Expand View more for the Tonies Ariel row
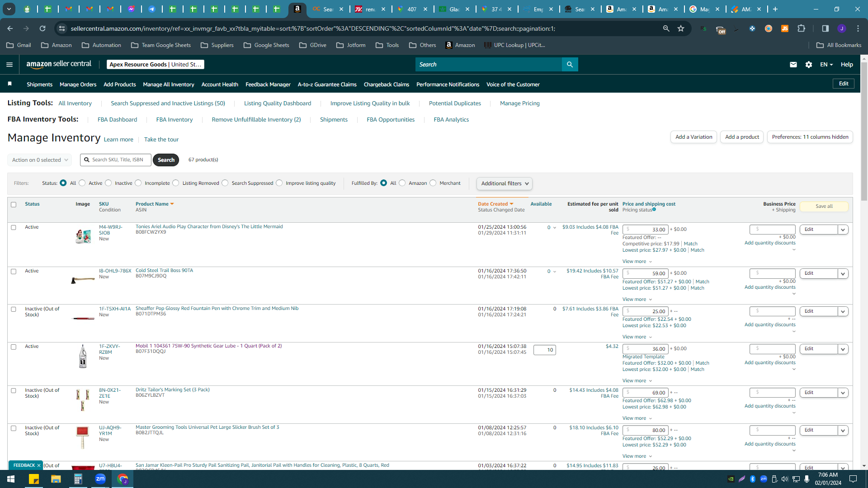The width and height of the screenshot is (868, 488). 637,262
